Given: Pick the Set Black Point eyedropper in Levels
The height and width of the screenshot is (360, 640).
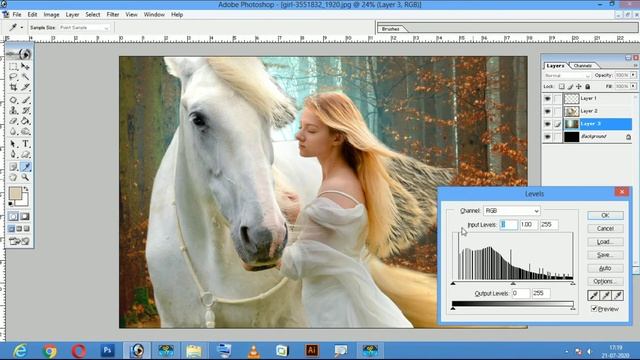Looking at the screenshot, I should click(593, 296).
